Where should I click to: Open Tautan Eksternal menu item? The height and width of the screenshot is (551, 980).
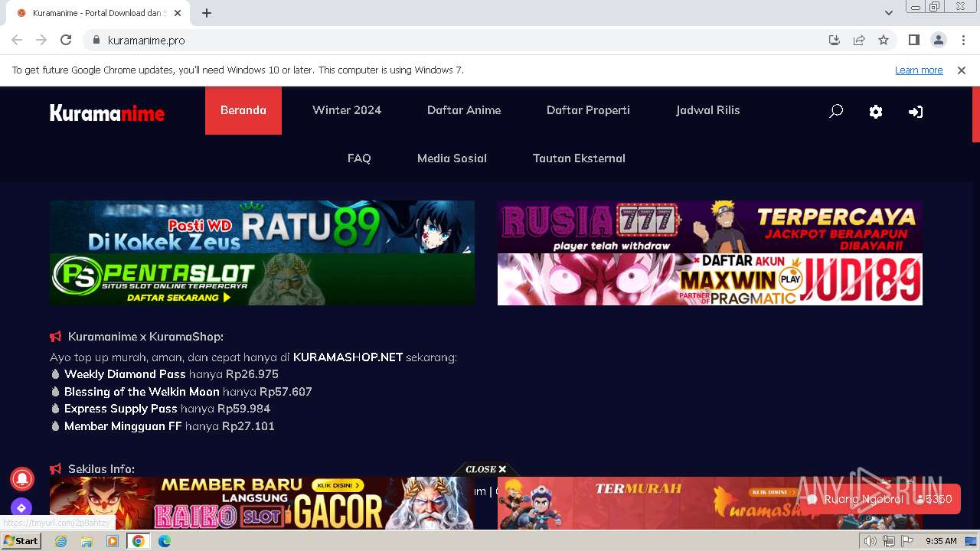click(579, 158)
